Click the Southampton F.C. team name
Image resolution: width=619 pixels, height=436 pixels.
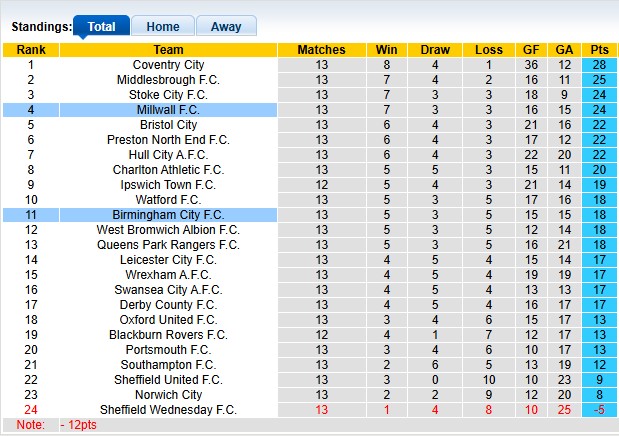tap(168, 365)
